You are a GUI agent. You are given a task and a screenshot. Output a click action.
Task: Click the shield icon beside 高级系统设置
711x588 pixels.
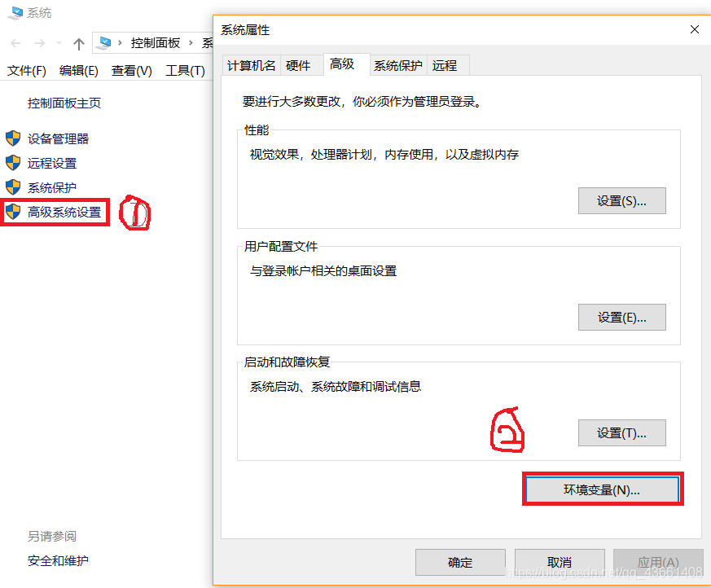click(13, 211)
